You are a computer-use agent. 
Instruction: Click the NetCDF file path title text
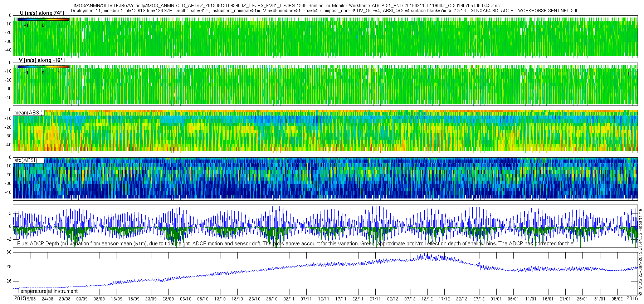(287, 6)
